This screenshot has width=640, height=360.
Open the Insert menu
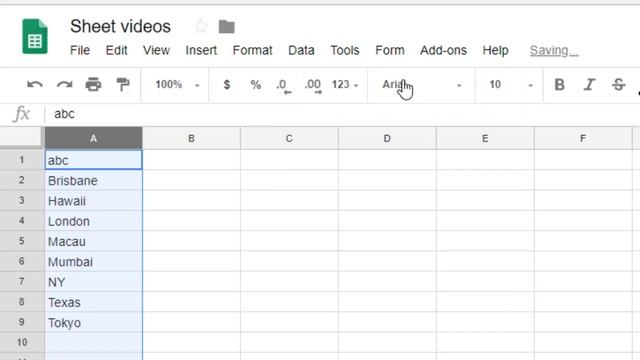[201, 50]
